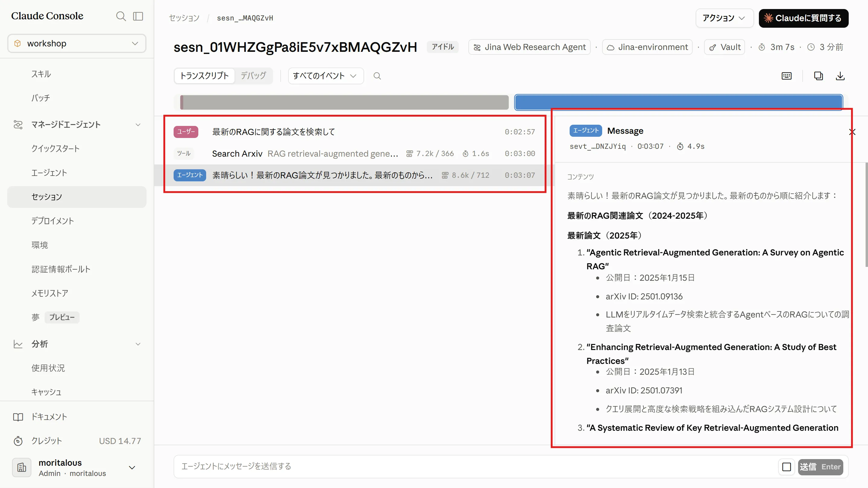Click the moritalous organization building icon
Viewport: 868px width, 488px height.
[x=22, y=468]
